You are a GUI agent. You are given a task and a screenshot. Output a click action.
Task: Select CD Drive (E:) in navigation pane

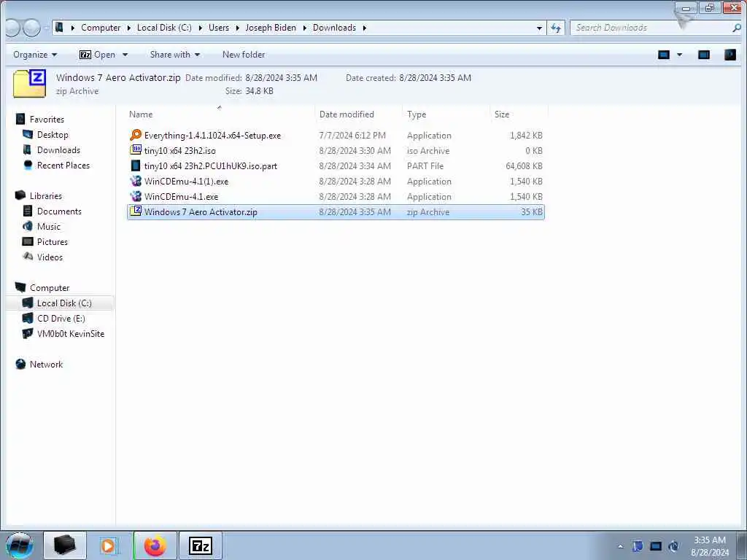tap(61, 318)
